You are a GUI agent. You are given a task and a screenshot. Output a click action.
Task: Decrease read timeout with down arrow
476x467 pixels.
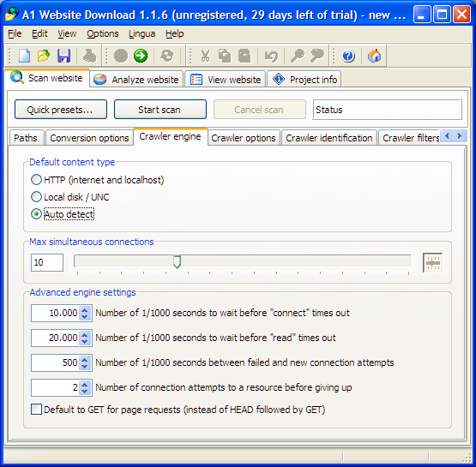click(85, 342)
